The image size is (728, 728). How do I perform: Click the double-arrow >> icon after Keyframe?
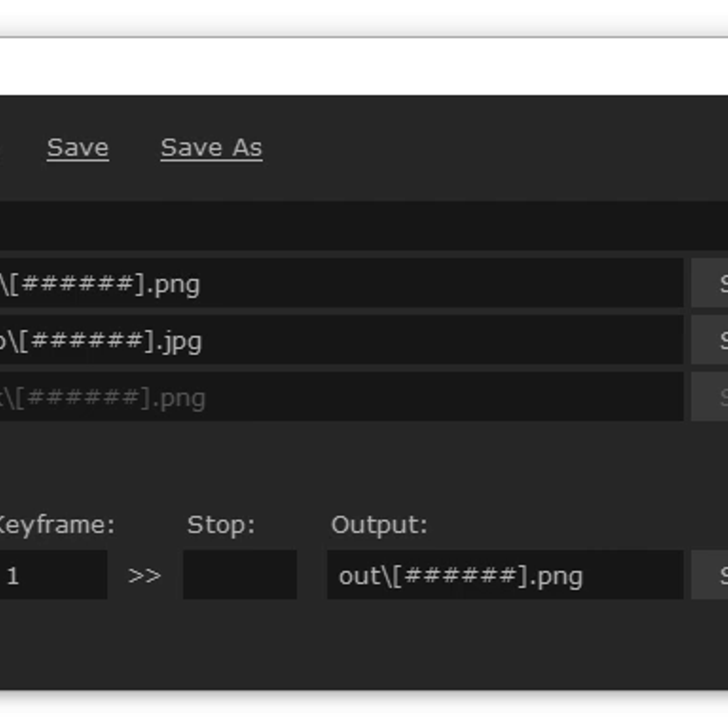(145, 576)
